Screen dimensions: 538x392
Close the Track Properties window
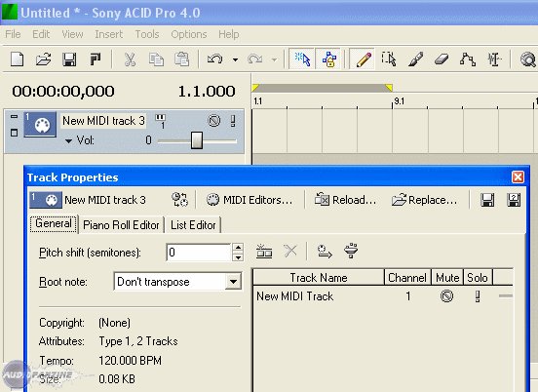[x=518, y=177]
